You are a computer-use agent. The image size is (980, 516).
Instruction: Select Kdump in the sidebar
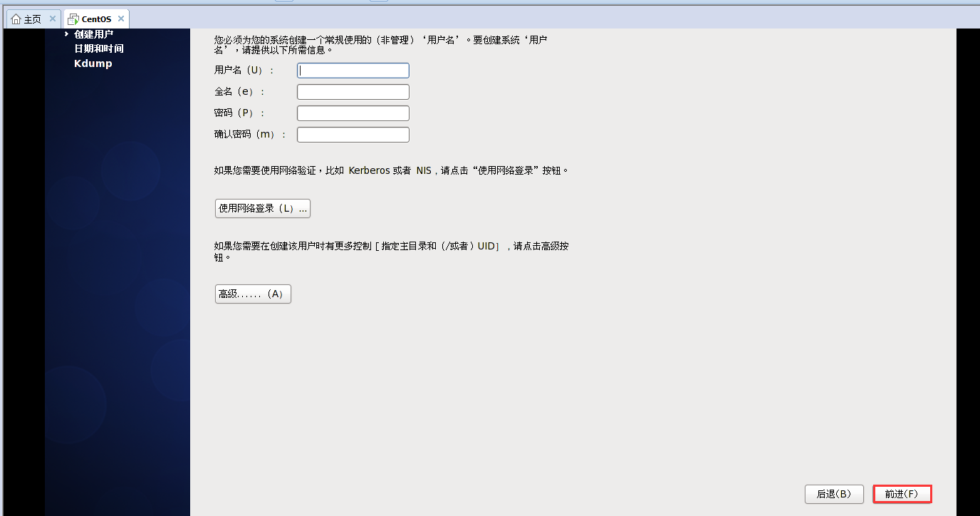click(x=93, y=63)
